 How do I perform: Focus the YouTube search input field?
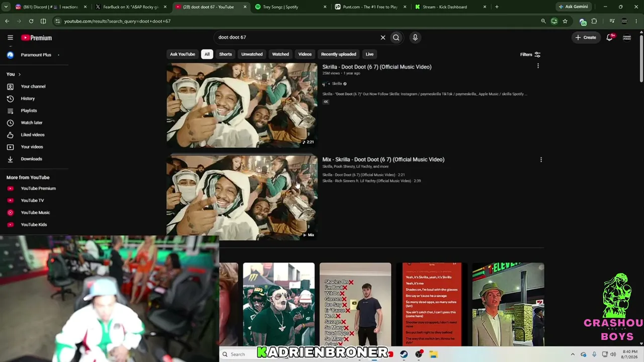point(297,37)
